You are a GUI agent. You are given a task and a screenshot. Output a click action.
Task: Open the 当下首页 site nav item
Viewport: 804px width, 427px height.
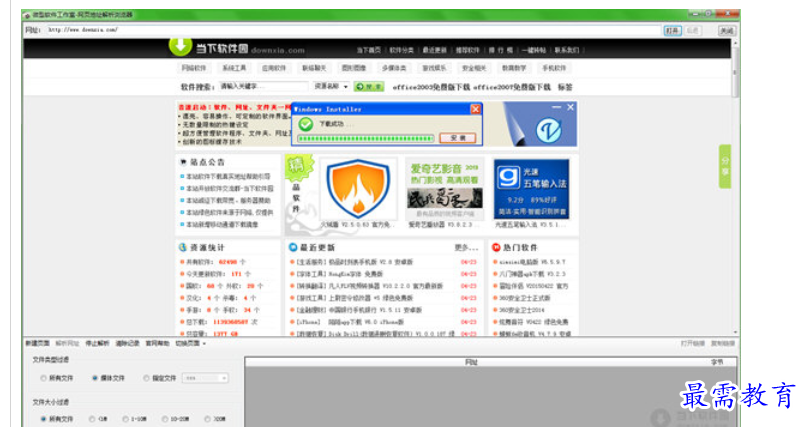(x=369, y=50)
